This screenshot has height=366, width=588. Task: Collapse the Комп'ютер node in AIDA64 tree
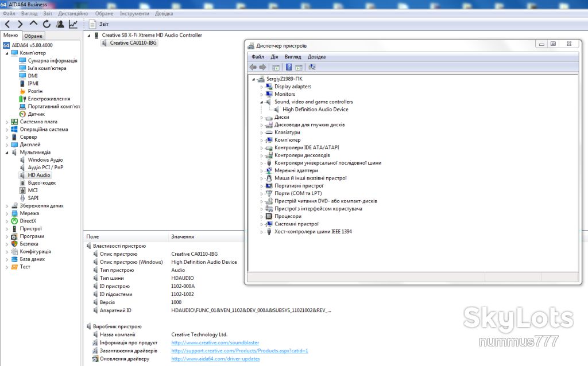7,53
